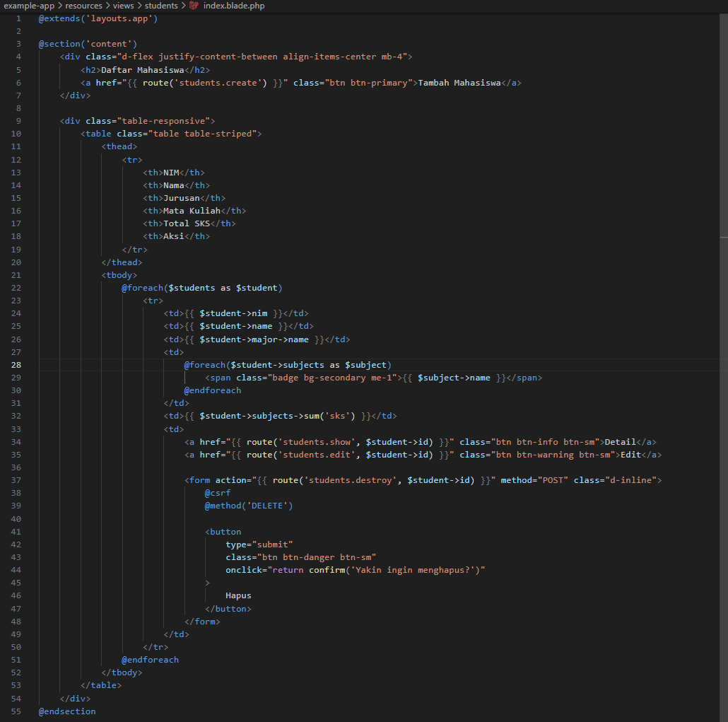Click the Jurusan table header text
The image size is (728, 722).
(182, 198)
